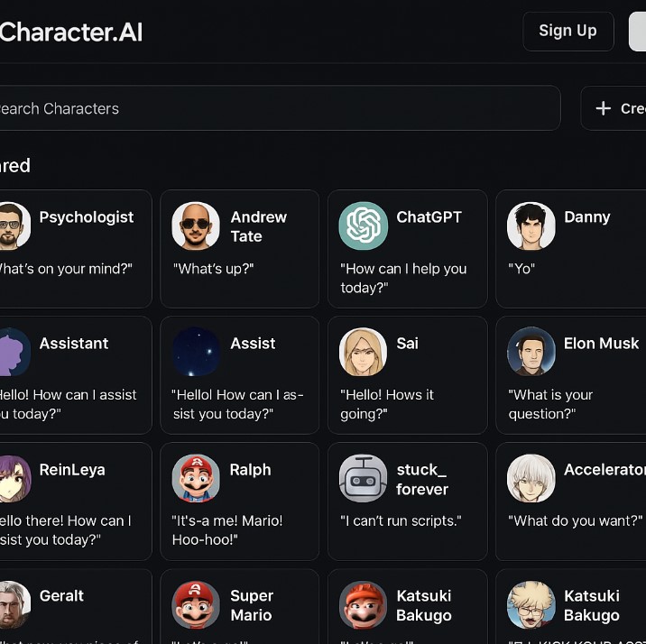Select the "Super Mario" name
This screenshot has height=644, width=646.
click(x=252, y=605)
